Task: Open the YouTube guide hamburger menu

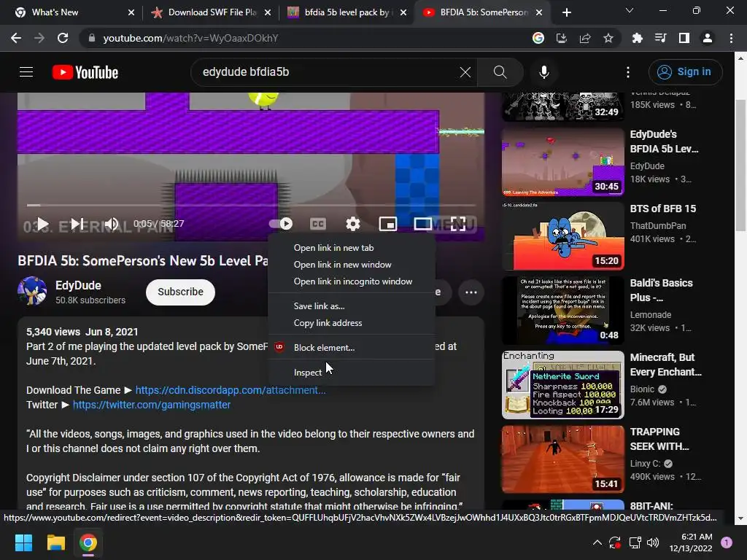Action: (x=26, y=72)
